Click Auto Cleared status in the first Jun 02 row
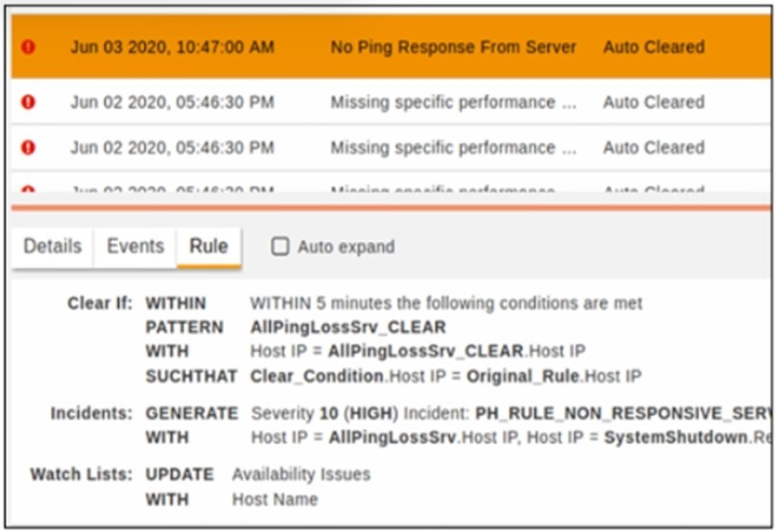The width and height of the screenshot is (777, 532). (x=653, y=101)
